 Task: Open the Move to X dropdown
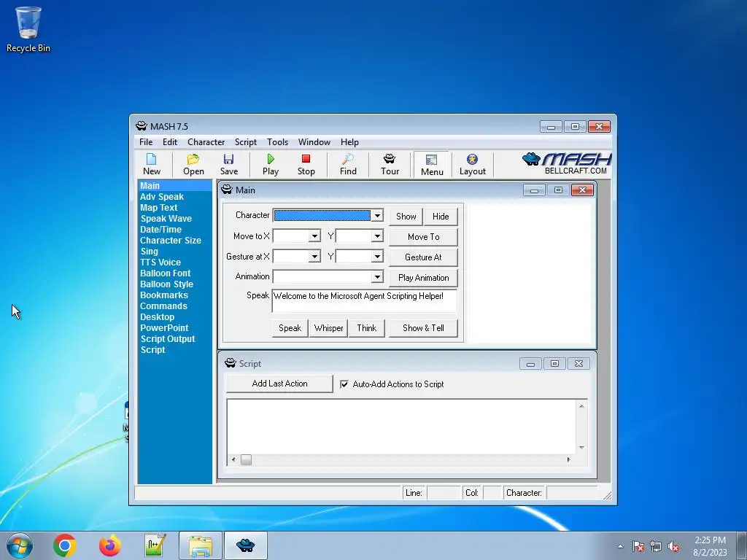(x=314, y=236)
